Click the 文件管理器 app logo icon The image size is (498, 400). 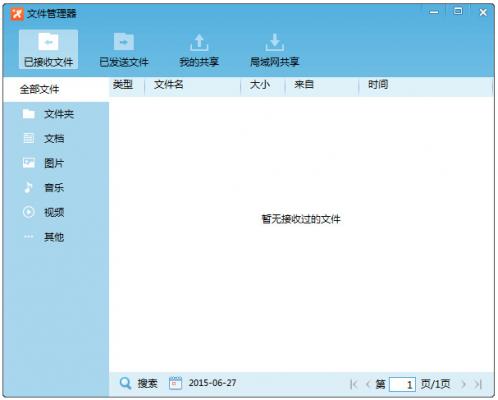click(x=17, y=14)
